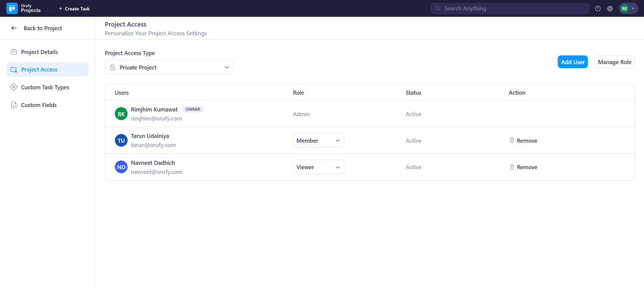644x288 pixels.
Task: Open Project Details in the sidebar
Action: [39, 52]
